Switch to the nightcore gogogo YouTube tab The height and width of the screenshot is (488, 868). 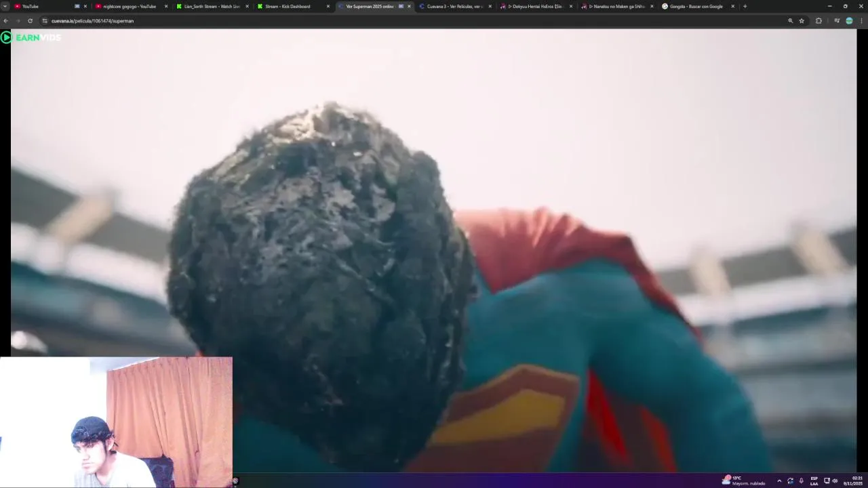pos(131,6)
